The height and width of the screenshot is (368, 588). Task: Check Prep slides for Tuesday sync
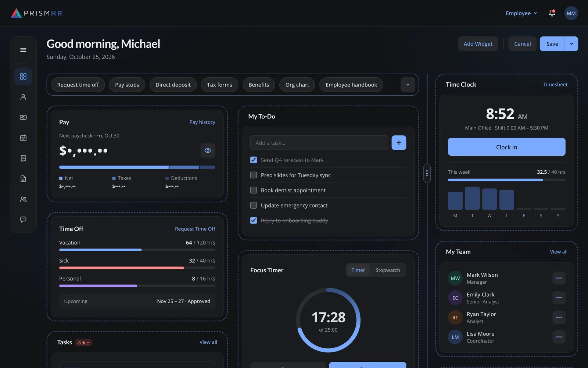(254, 175)
